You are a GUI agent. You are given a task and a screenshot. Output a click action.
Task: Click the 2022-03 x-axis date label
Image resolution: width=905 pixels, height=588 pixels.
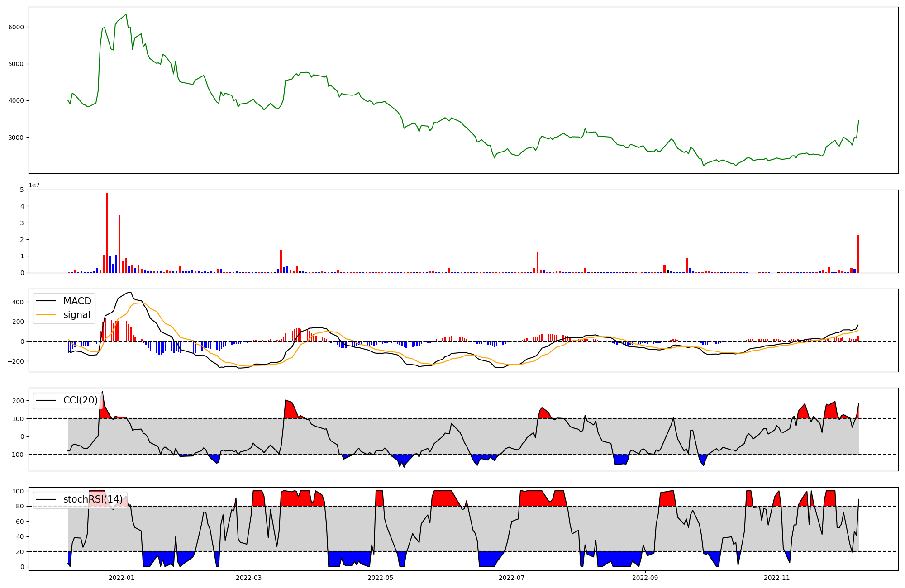(x=249, y=578)
